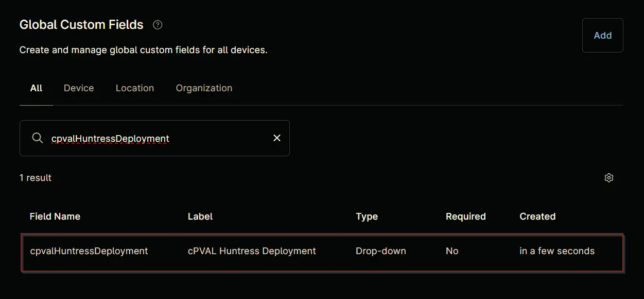Switch to the All tab
Screen dimensions: 644x299
coord(36,88)
